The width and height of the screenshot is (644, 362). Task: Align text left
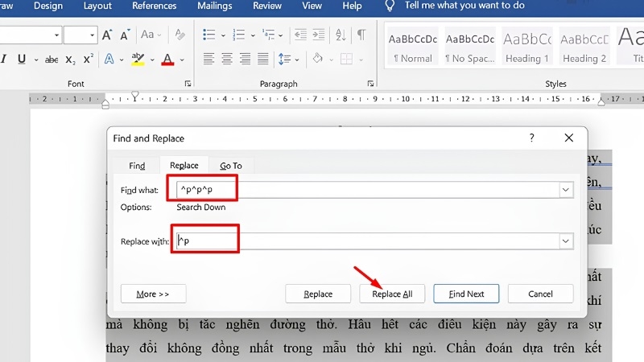click(x=208, y=59)
